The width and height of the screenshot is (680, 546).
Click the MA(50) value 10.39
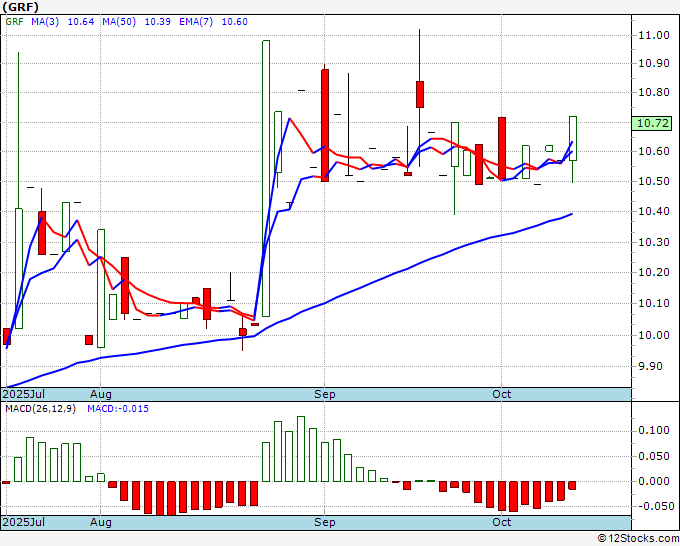157,22
